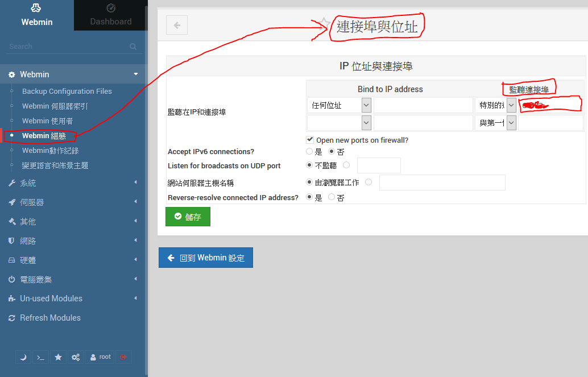Open the 特別的 port type dropdown
The width and height of the screenshot is (588, 377).
tap(495, 105)
